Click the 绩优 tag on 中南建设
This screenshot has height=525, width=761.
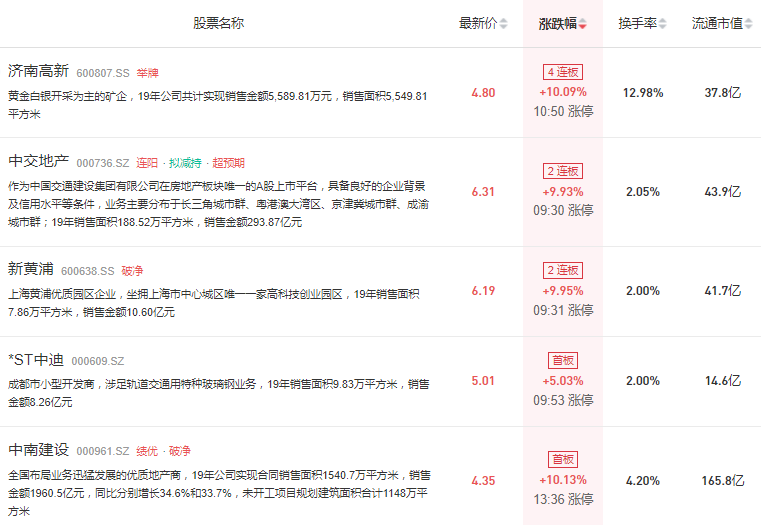(x=147, y=451)
